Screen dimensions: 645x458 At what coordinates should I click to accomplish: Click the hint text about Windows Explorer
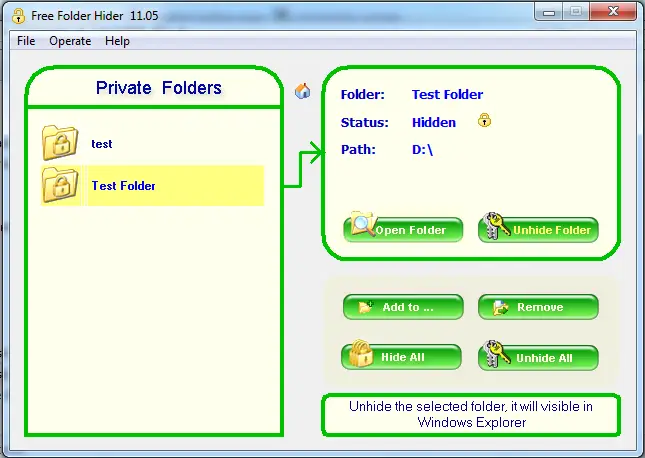pos(471,414)
